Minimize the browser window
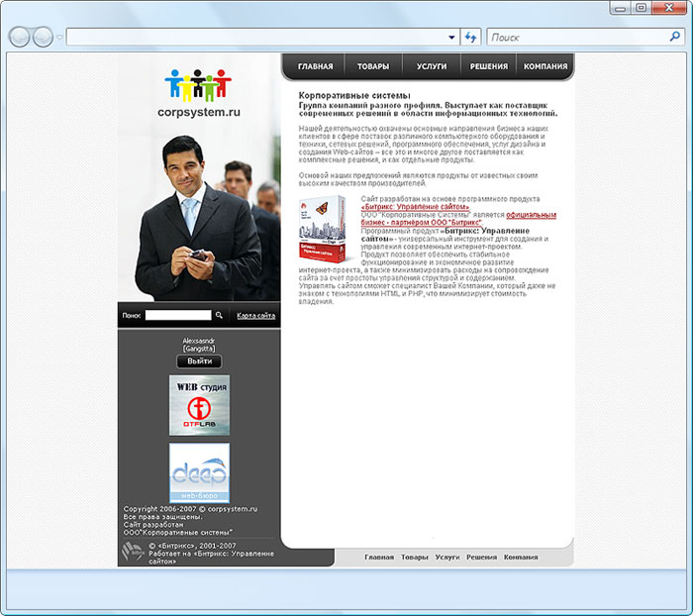This screenshot has width=693, height=616. tap(621, 8)
